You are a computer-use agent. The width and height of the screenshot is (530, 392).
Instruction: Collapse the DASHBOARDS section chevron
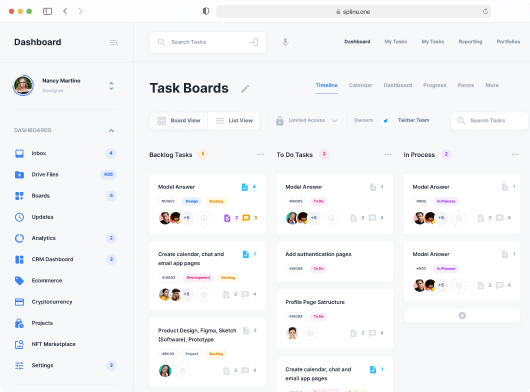tap(111, 130)
